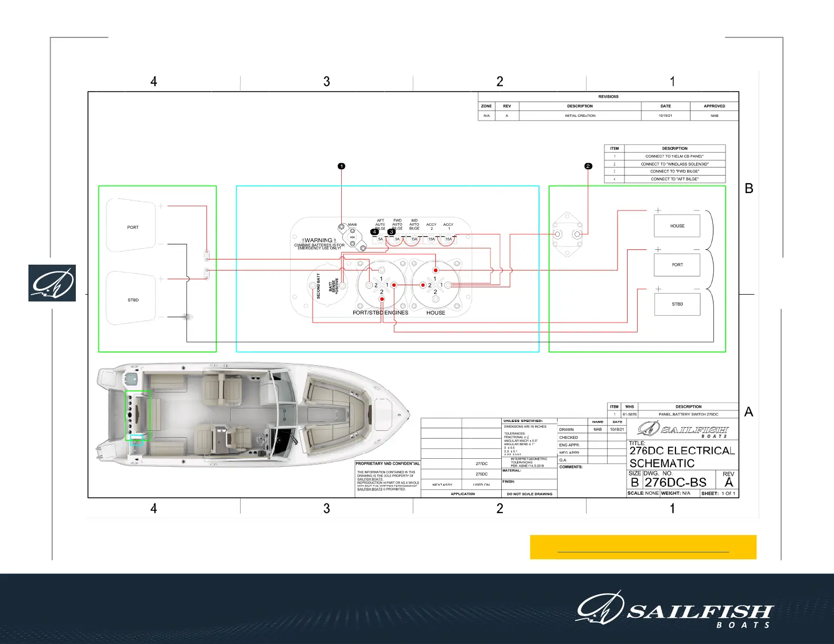
Task: Click the Sailfish Boats logo in footer
Action: click(674, 611)
